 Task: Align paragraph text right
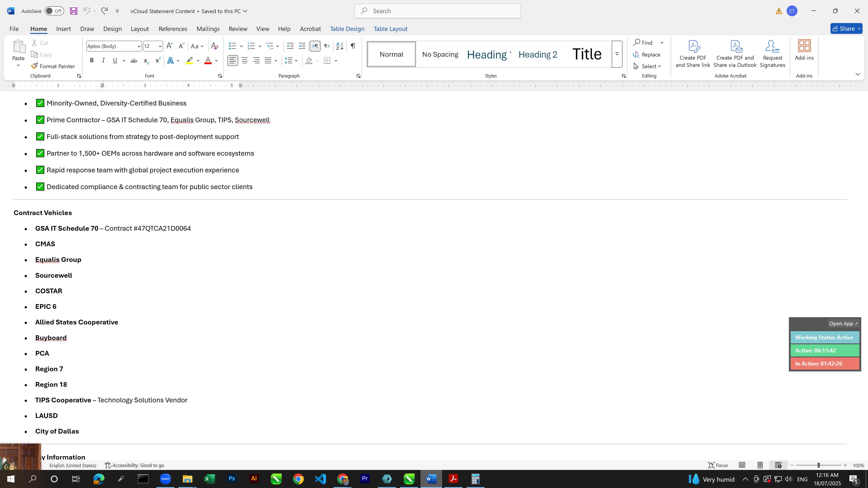pos(256,61)
